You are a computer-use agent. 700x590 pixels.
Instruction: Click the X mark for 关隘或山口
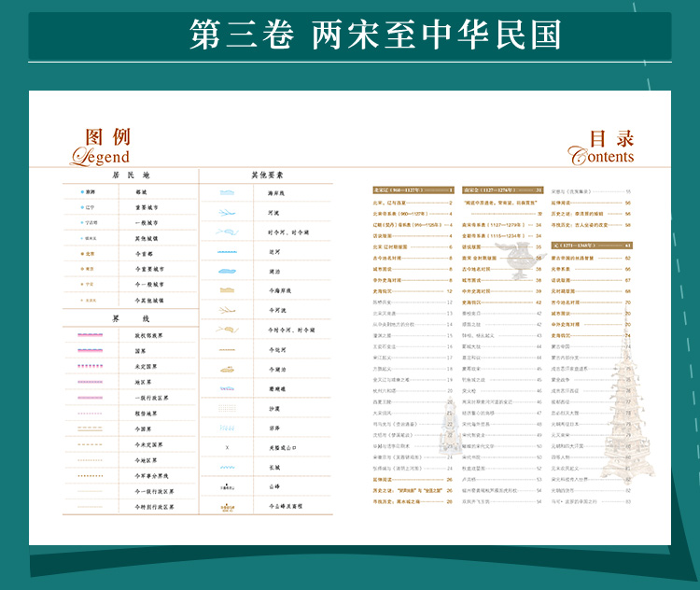pos(228,447)
